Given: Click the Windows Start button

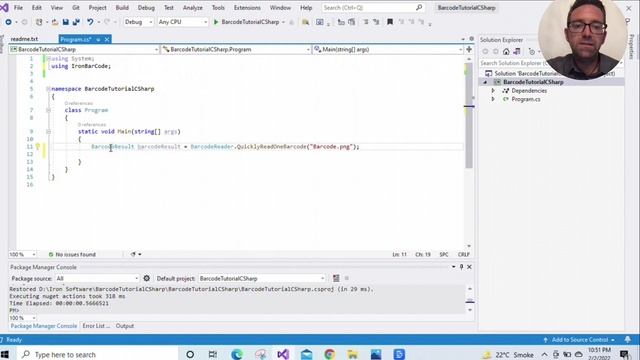Looking at the screenshot, I should [5, 354].
